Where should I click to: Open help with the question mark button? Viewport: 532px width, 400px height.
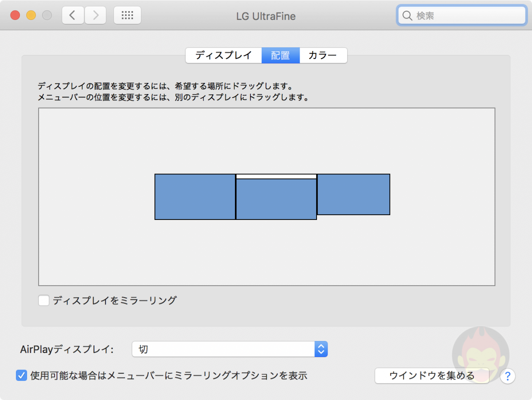coord(508,376)
